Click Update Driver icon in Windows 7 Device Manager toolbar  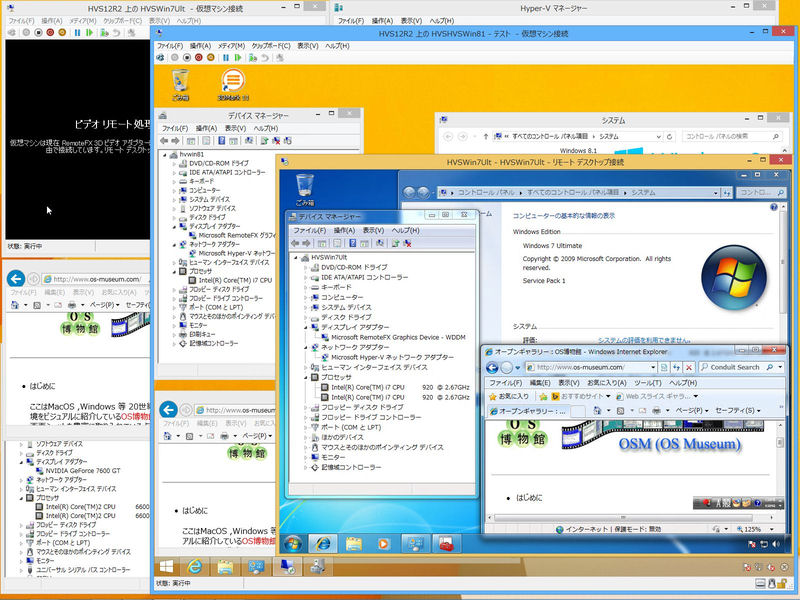coord(395,243)
